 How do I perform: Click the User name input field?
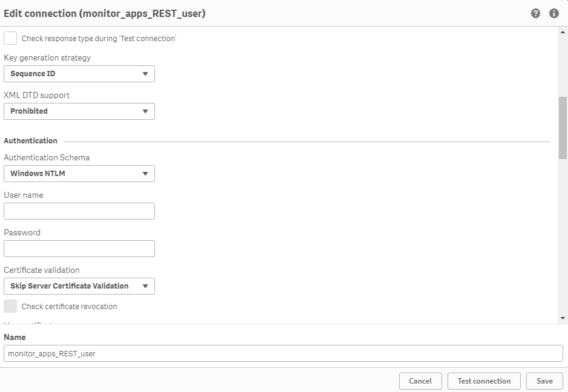(x=79, y=211)
